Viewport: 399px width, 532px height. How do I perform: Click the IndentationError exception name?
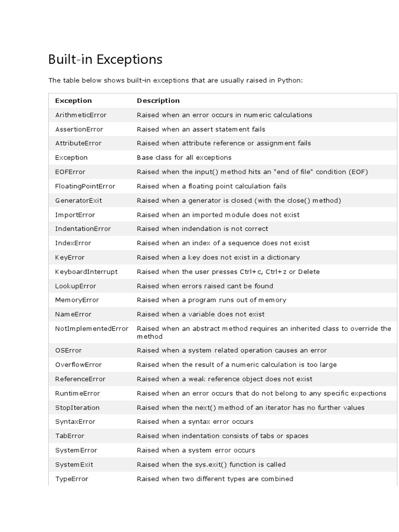pyautogui.click(x=83, y=229)
